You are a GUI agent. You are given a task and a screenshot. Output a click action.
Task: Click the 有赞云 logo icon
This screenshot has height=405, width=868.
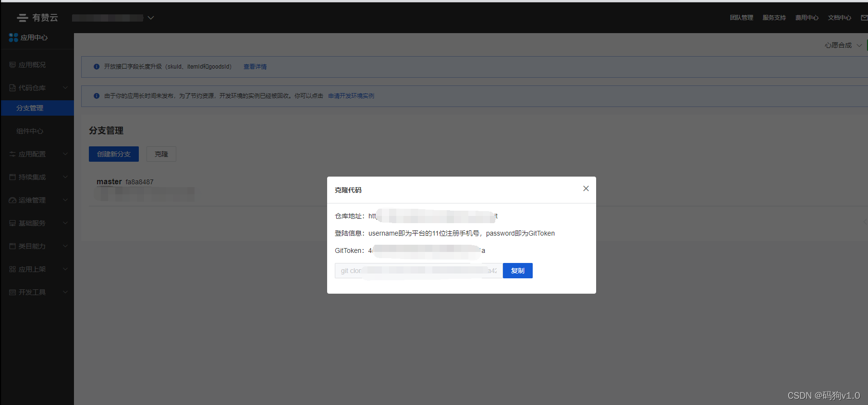click(x=23, y=18)
